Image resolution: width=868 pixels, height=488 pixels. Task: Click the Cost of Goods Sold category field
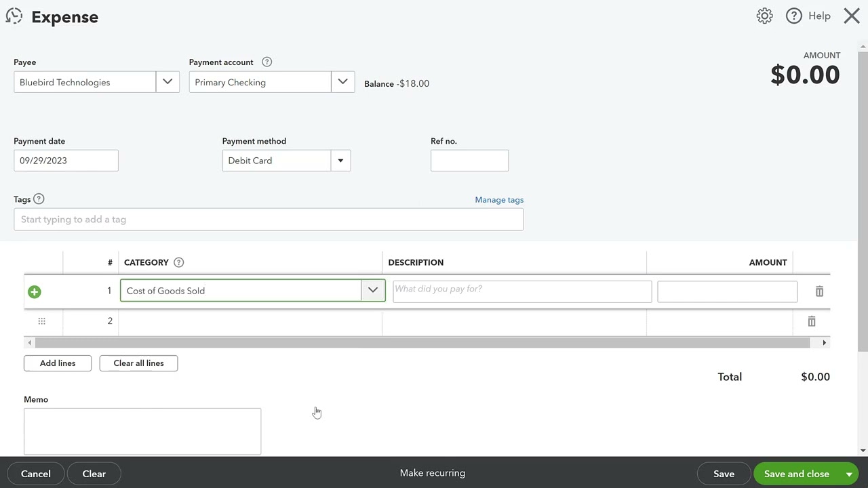tap(241, 290)
